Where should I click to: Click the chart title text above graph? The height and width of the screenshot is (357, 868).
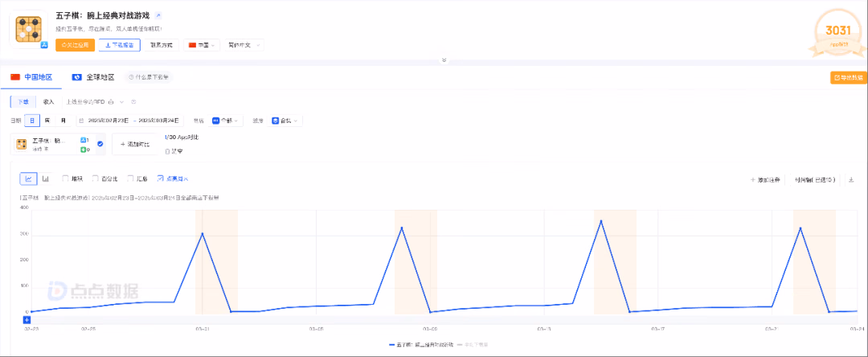pos(119,198)
